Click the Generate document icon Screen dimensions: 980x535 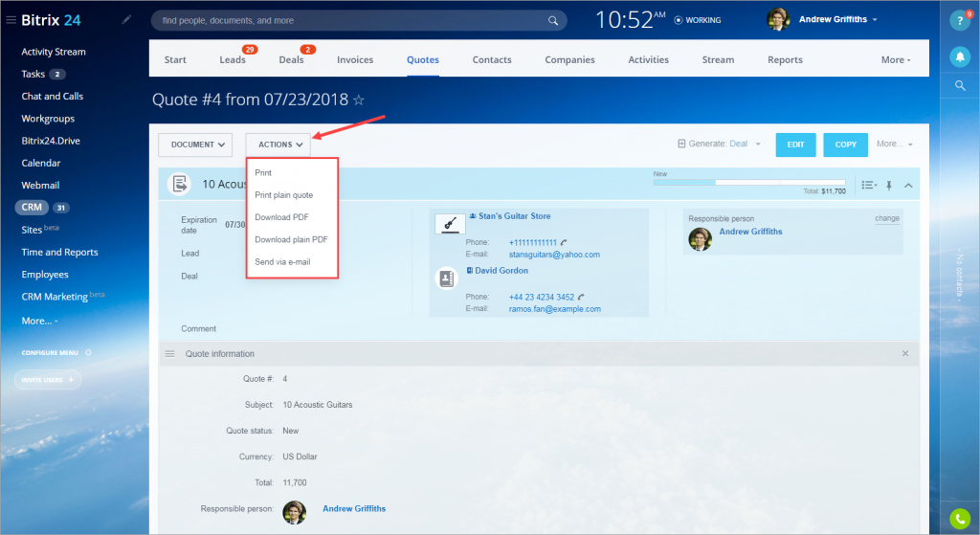point(681,144)
